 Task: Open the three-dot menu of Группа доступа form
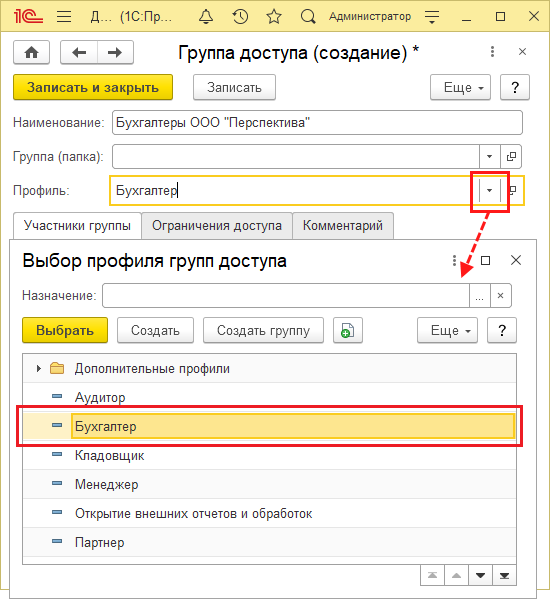(492, 52)
